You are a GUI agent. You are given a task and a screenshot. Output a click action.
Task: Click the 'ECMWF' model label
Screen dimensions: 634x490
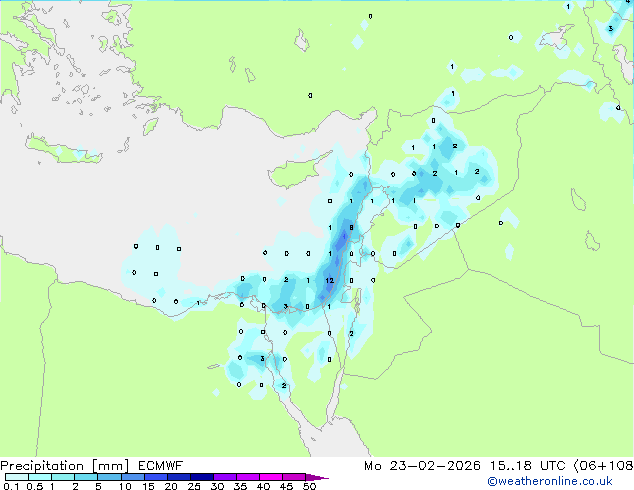click(x=161, y=466)
